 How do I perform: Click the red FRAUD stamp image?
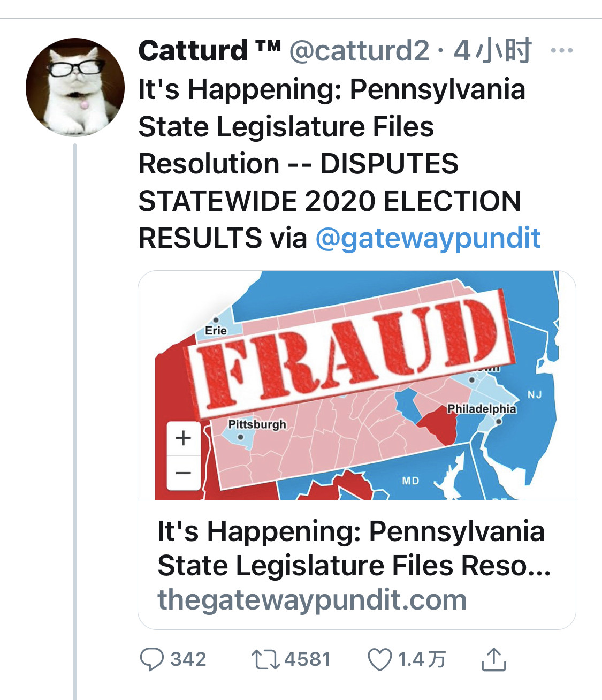click(x=350, y=353)
